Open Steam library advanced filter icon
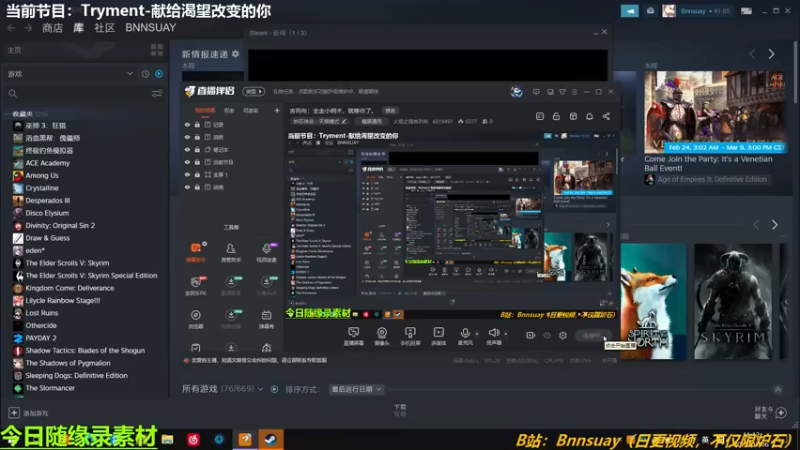 pyautogui.click(x=157, y=94)
